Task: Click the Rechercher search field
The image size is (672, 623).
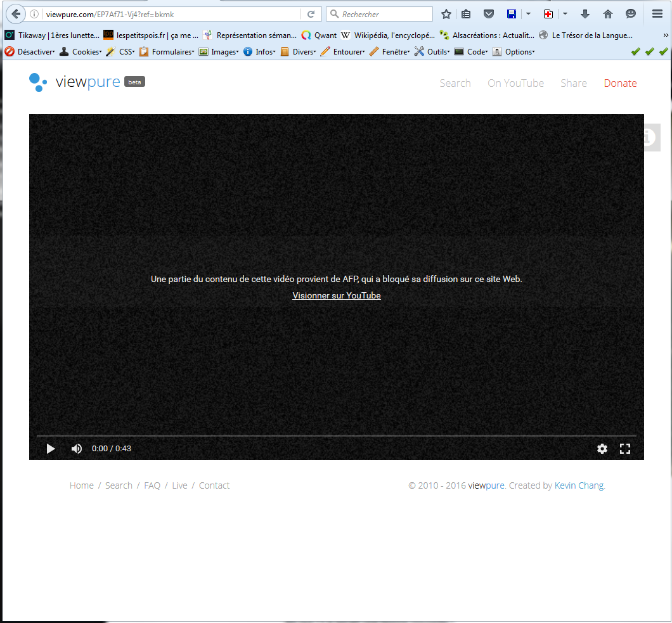Action: (x=385, y=14)
